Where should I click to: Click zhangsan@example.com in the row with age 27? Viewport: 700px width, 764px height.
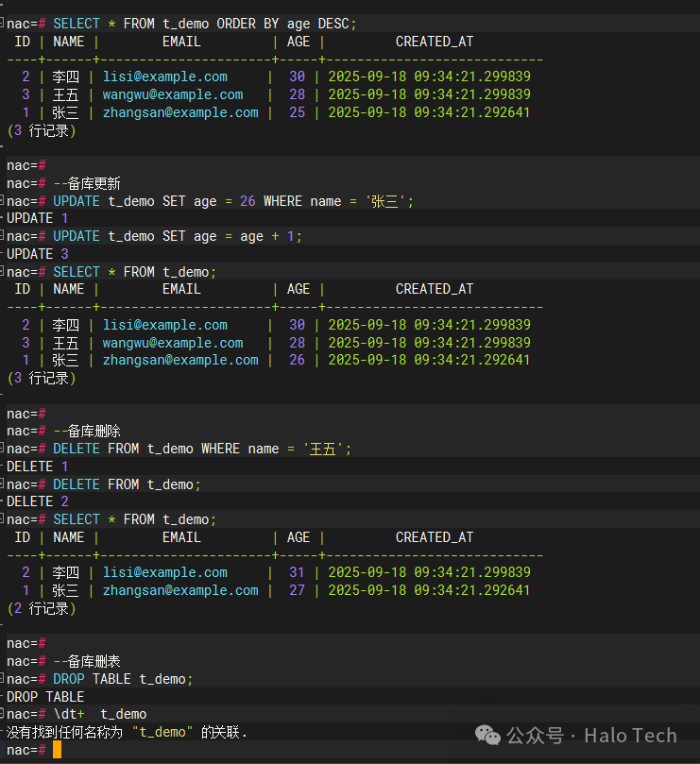click(180, 590)
